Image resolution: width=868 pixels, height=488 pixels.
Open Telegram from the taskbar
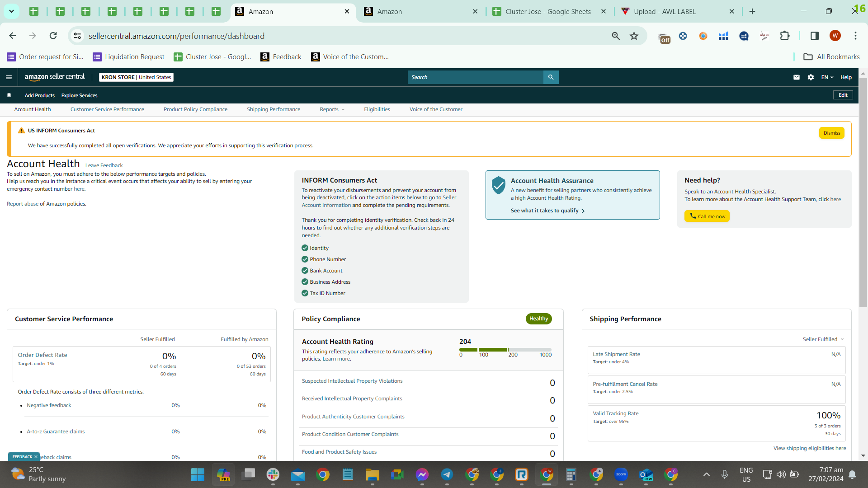tap(447, 474)
